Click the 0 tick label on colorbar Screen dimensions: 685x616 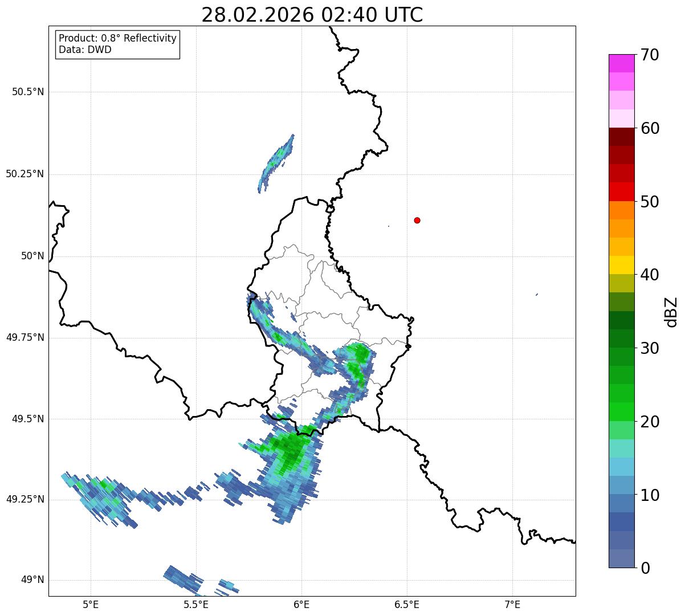(x=645, y=568)
